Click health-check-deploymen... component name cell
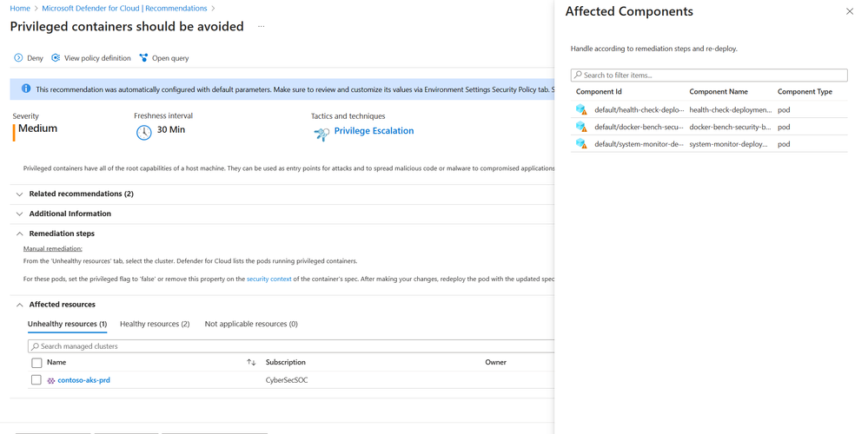 click(731, 110)
